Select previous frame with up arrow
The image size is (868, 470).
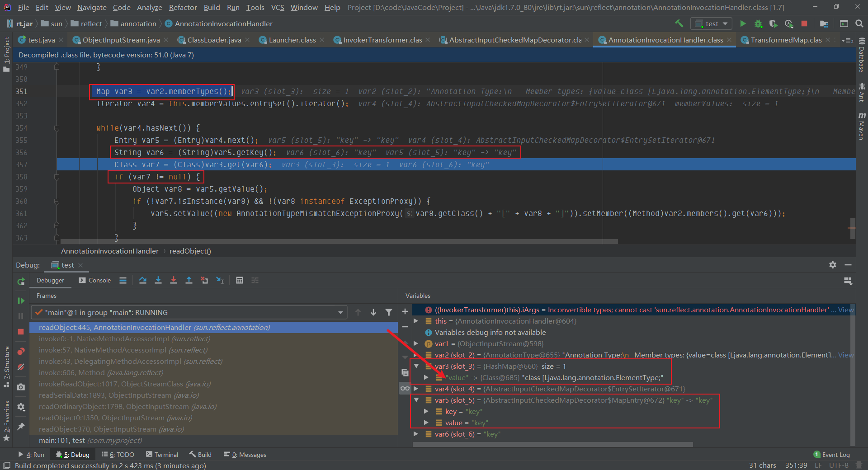click(358, 312)
